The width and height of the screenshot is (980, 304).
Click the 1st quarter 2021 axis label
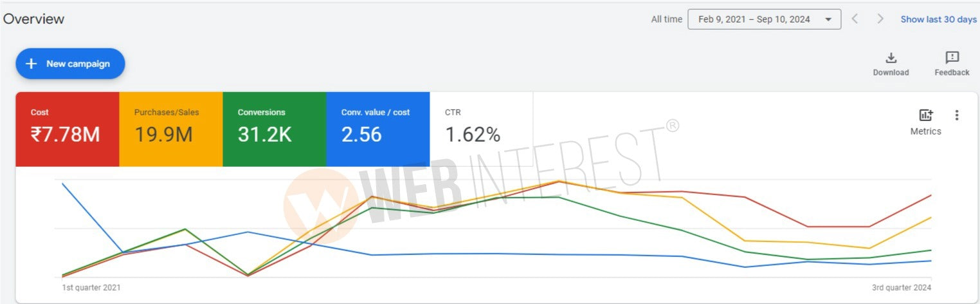click(x=91, y=287)
